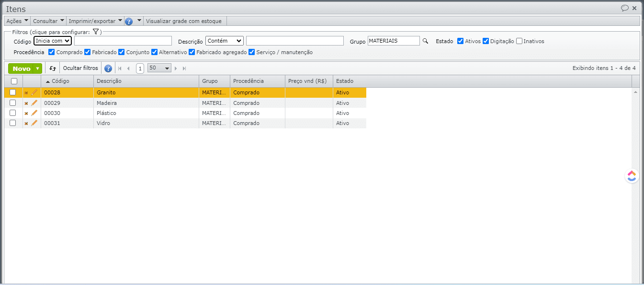Edit item 00028 Granito with pencil icon

click(34, 92)
